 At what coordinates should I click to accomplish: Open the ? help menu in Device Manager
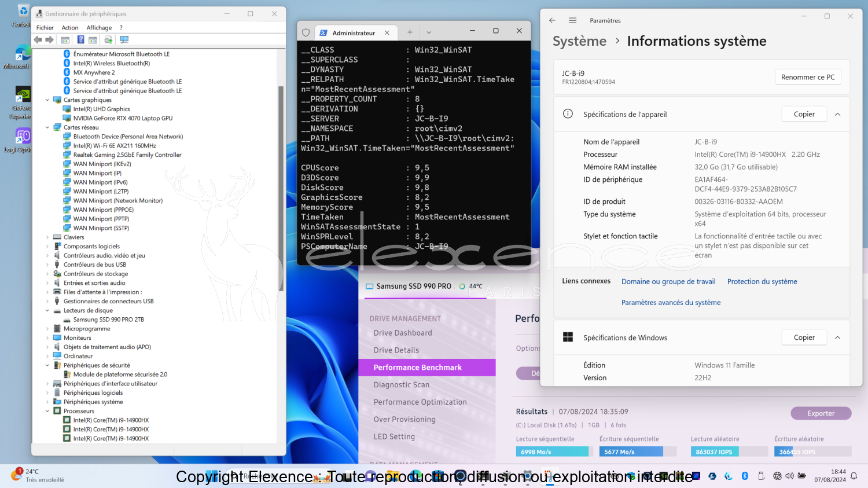(x=121, y=28)
